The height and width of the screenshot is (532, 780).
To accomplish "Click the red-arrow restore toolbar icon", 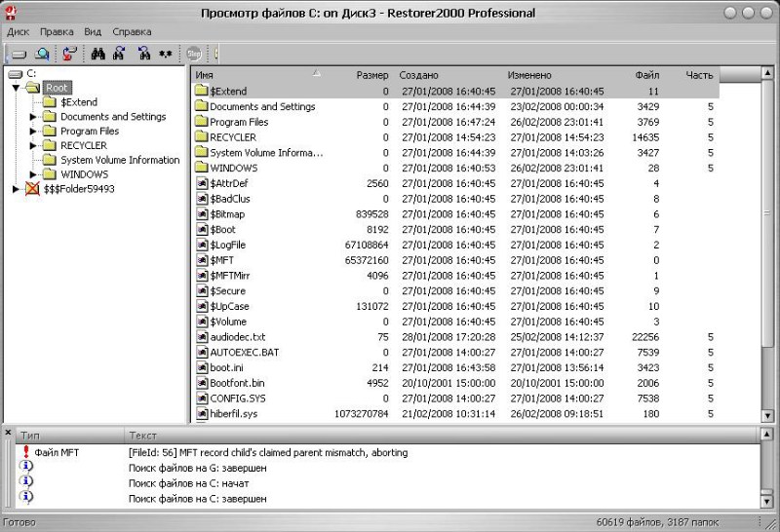I will point(69,55).
